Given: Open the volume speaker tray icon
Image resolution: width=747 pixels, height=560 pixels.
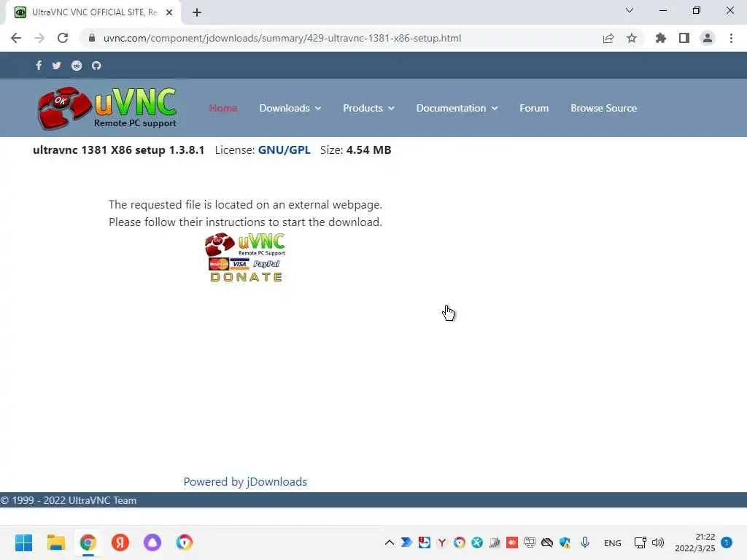Looking at the screenshot, I should tap(657, 542).
